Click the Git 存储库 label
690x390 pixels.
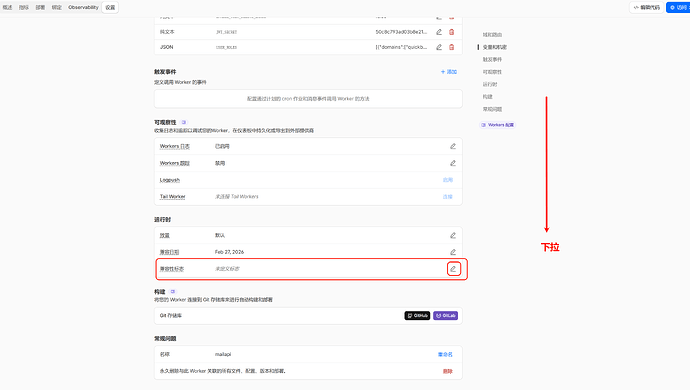click(x=171, y=316)
